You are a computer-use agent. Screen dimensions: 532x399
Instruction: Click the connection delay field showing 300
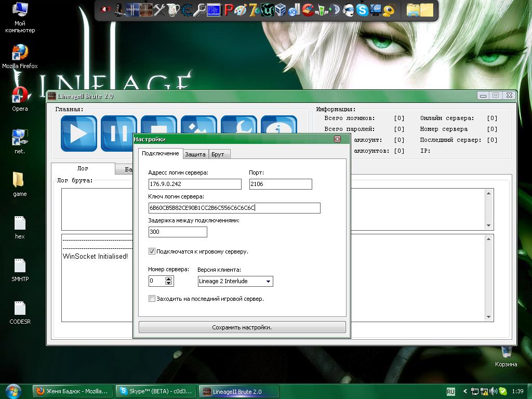click(178, 232)
